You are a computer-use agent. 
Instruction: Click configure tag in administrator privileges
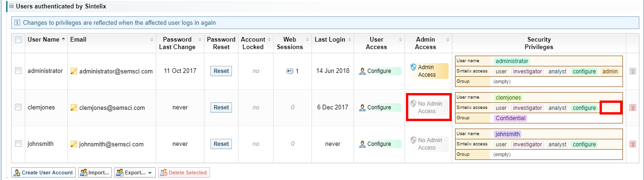click(584, 72)
